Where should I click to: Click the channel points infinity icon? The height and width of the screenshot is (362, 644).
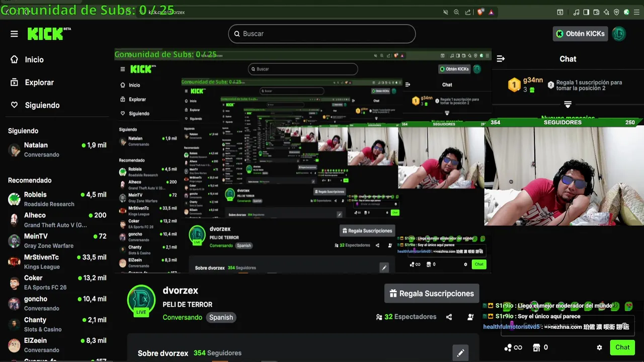513,347
